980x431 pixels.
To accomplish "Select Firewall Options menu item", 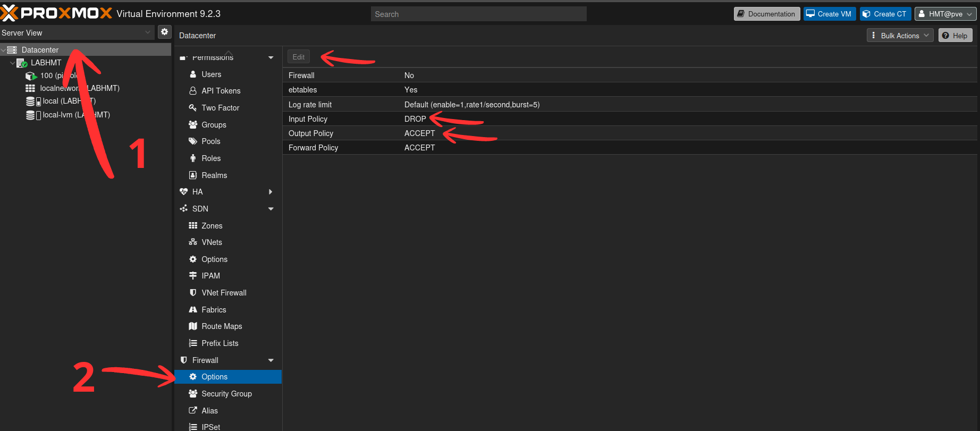I will 228,377.
